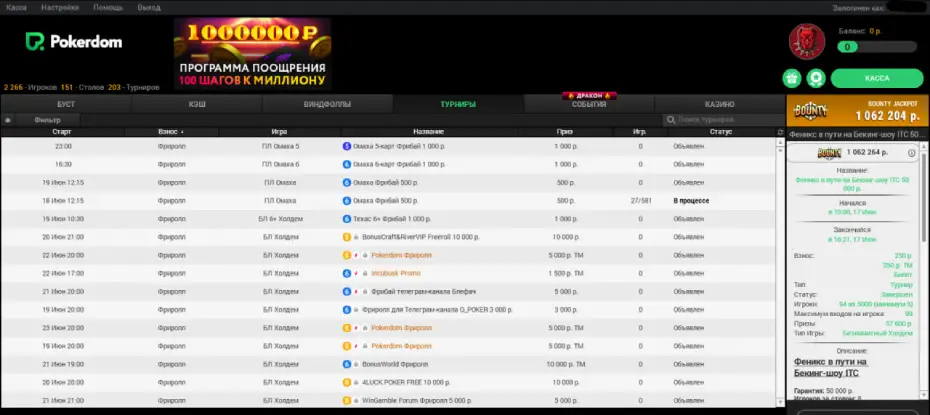Image resolution: width=930 pixels, height=415 pixels.
Task: Click the orange icon of BonusCraft&RiverVIP Freeroll
Action: point(347,237)
